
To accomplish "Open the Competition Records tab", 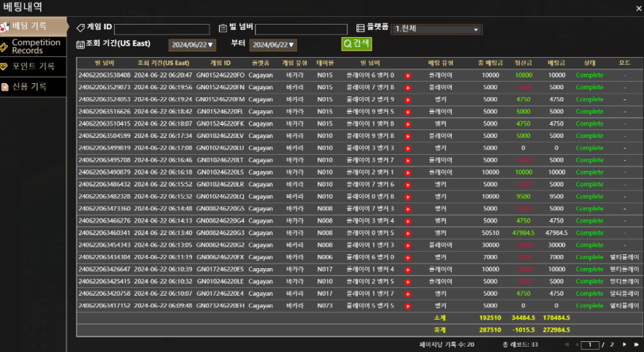I will pos(33,46).
